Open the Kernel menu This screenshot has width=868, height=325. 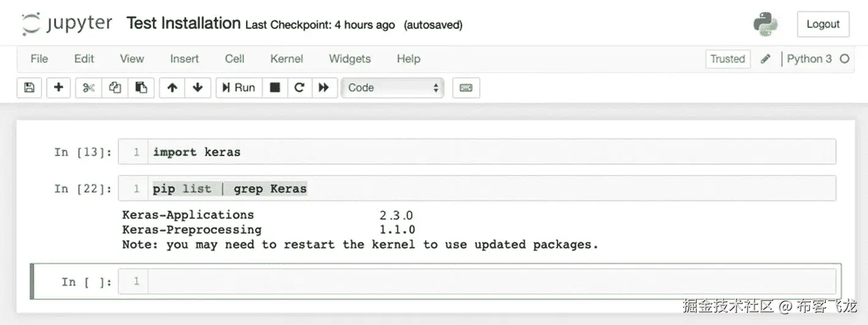[286, 59]
